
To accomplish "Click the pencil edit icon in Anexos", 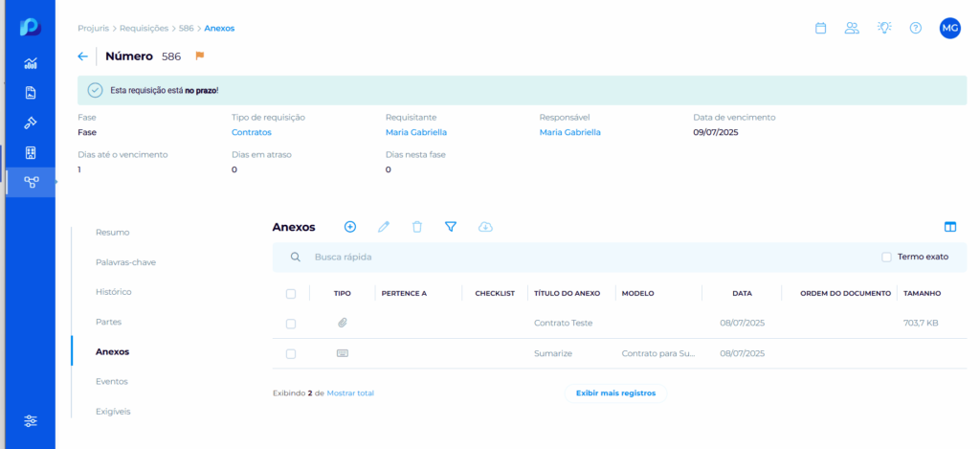I will tap(384, 227).
